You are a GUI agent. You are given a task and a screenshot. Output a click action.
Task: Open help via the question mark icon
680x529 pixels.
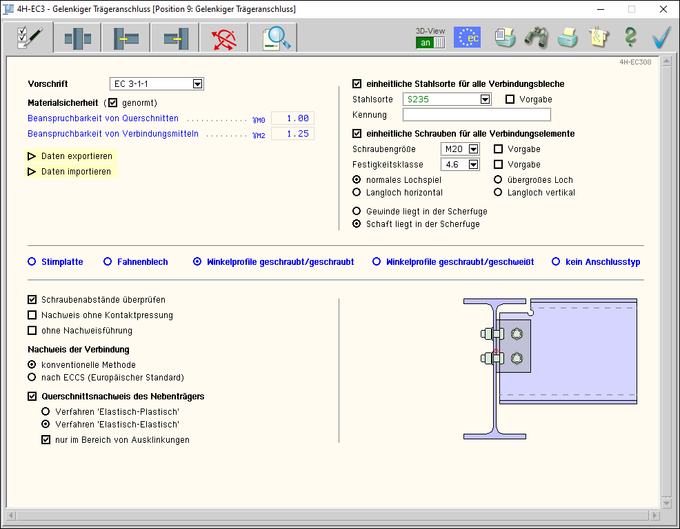[x=630, y=38]
